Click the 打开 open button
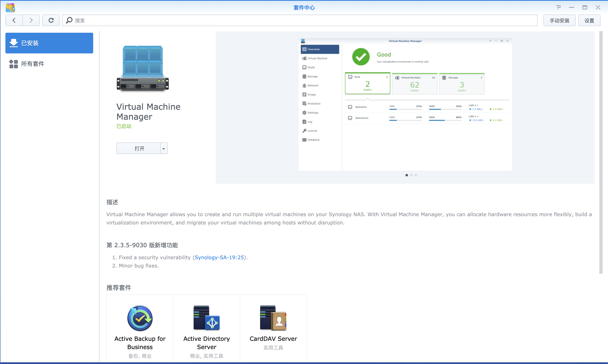The image size is (608, 364). 139,148
